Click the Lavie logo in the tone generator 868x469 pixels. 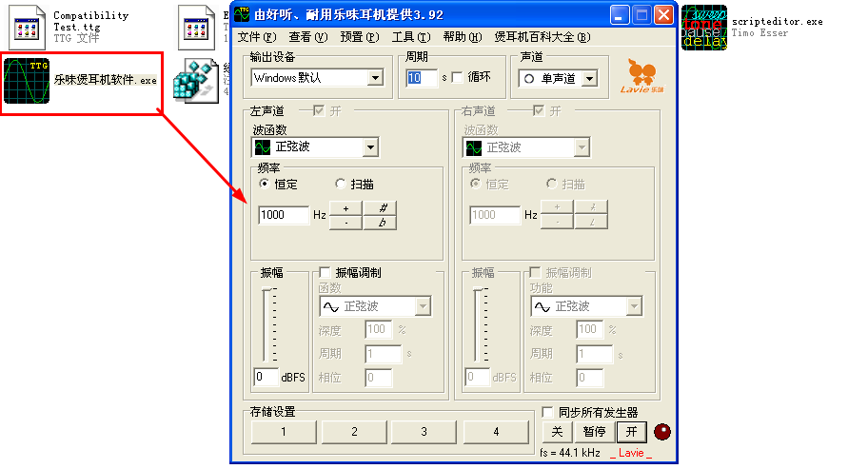[642, 76]
